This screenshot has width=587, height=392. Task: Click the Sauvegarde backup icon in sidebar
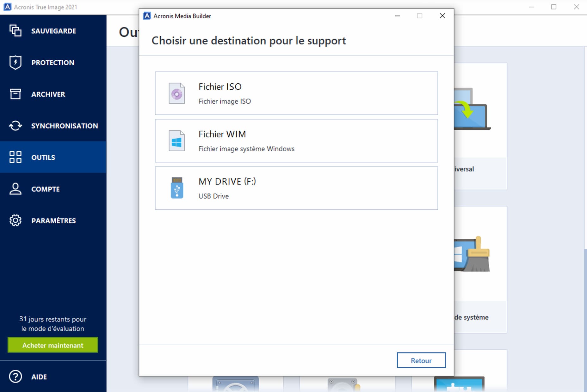point(15,31)
